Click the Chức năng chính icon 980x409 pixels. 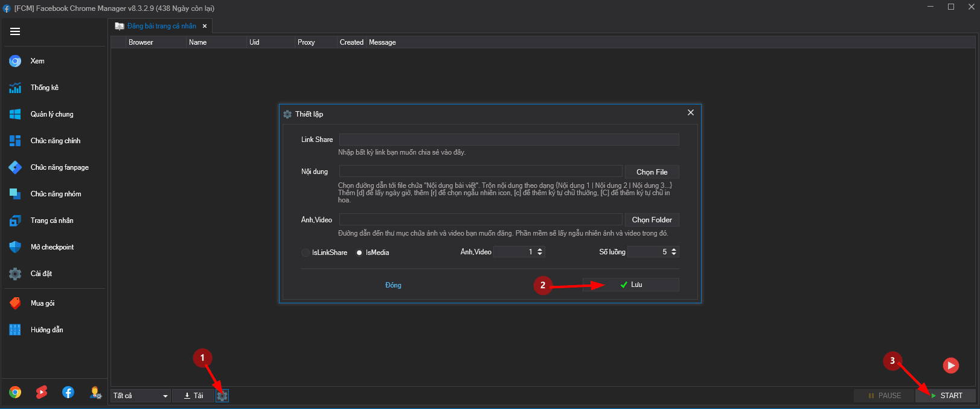(15, 141)
